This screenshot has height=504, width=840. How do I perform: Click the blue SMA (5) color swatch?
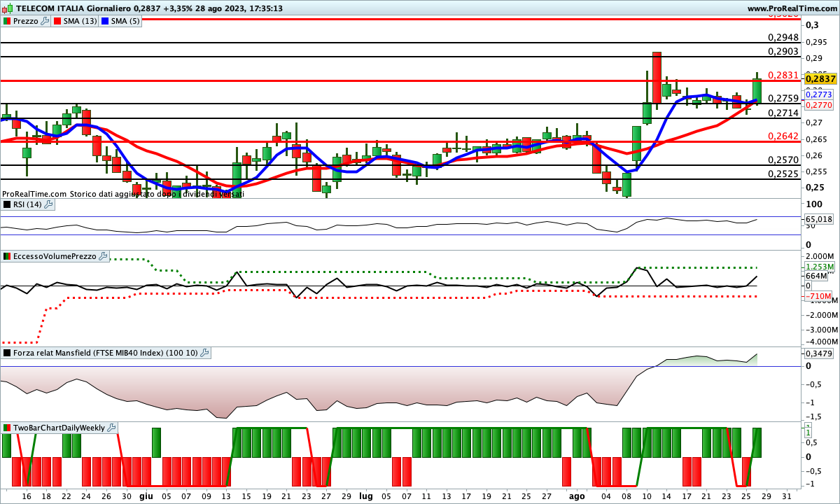tap(105, 21)
